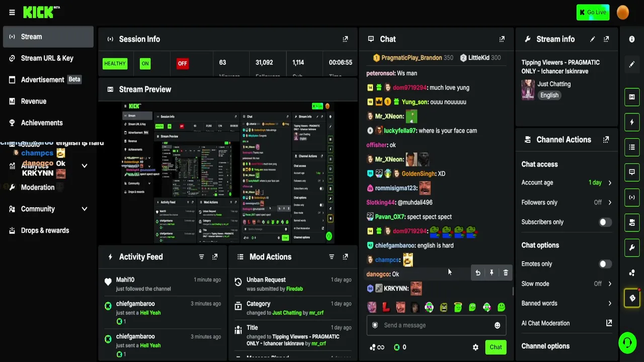This screenshot has height=362, width=644.
Task: Click the list icon in right rail
Action: (632, 147)
